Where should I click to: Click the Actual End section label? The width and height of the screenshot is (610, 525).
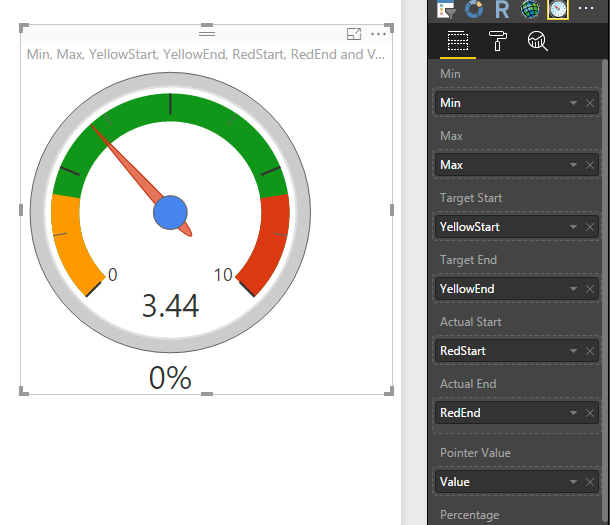click(468, 384)
